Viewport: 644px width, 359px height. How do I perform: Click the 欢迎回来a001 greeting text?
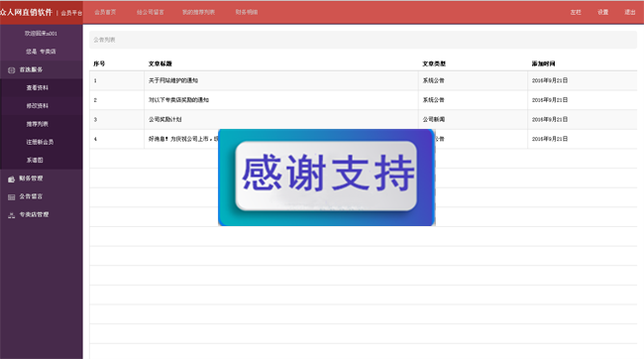coord(41,34)
